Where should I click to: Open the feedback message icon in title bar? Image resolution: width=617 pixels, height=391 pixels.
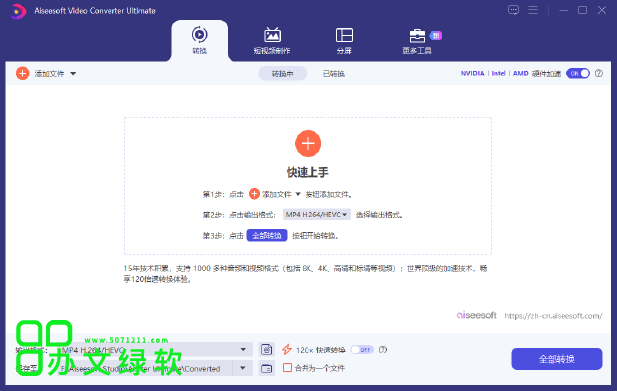(x=514, y=10)
